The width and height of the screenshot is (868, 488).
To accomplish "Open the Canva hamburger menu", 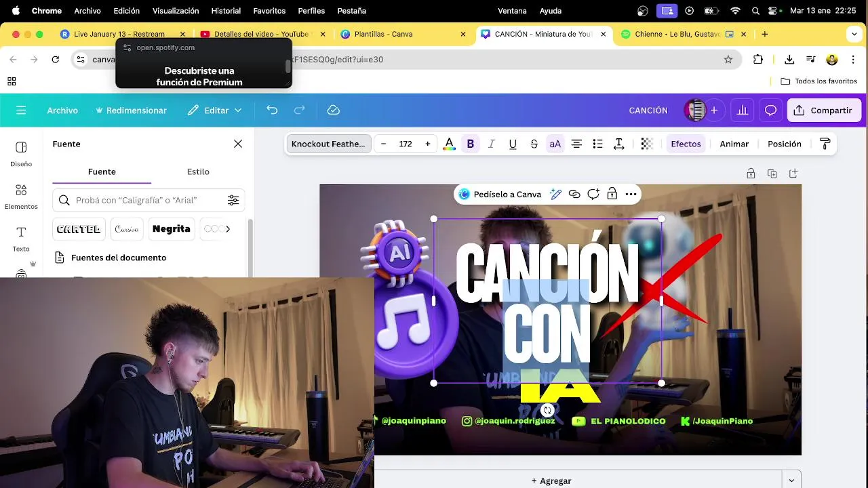I will (x=21, y=110).
